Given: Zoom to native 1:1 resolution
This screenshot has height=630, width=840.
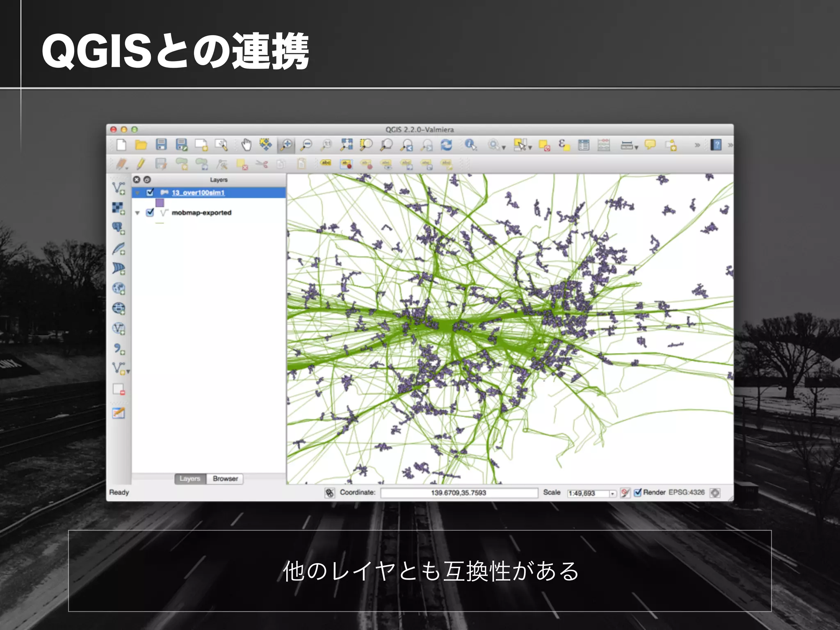Looking at the screenshot, I should tap(326, 145).
